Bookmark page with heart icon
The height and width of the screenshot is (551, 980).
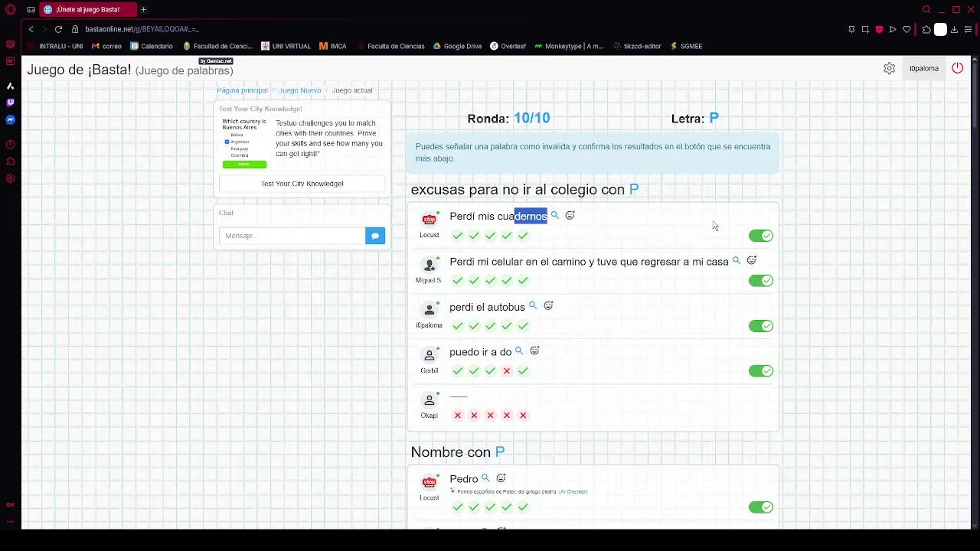coord(906,29)
